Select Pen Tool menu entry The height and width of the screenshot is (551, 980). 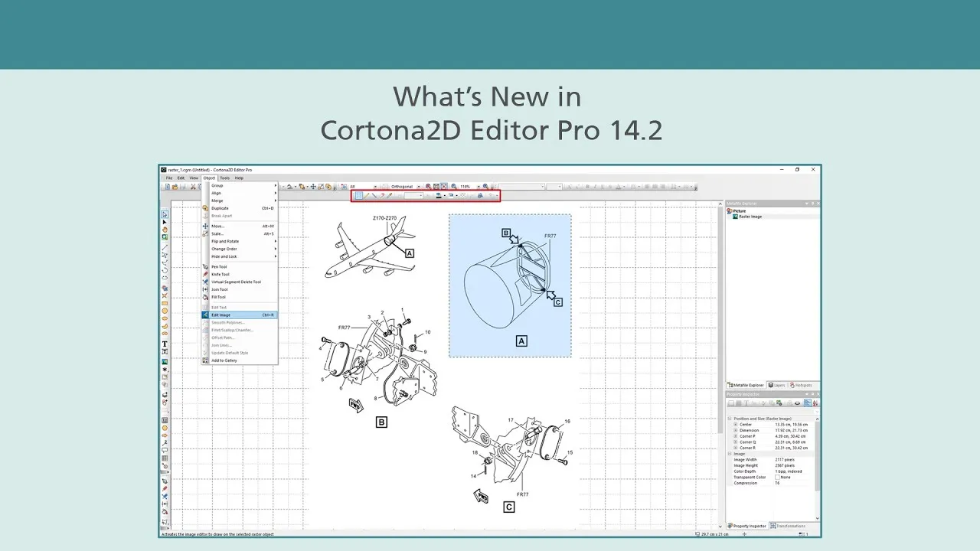click(x=240, y=266)
